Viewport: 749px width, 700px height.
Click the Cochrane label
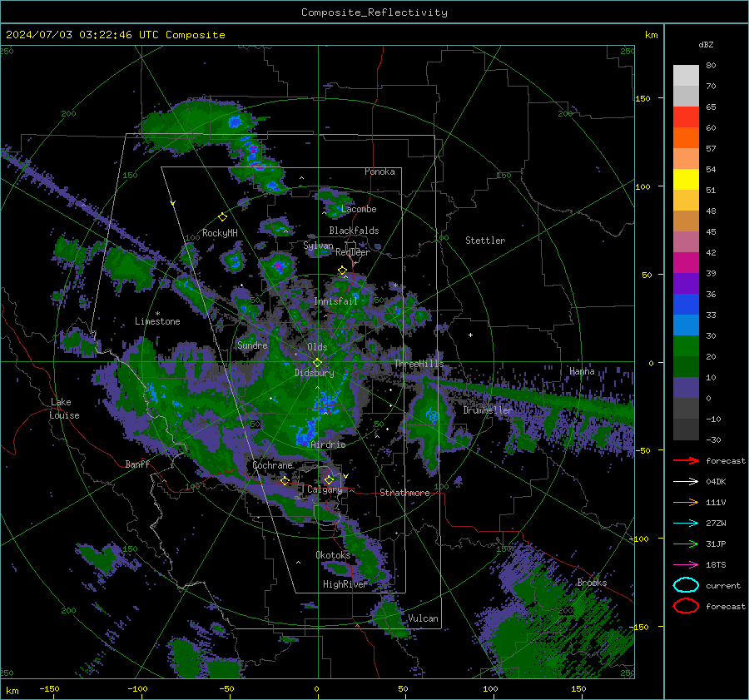coord(272,465)
